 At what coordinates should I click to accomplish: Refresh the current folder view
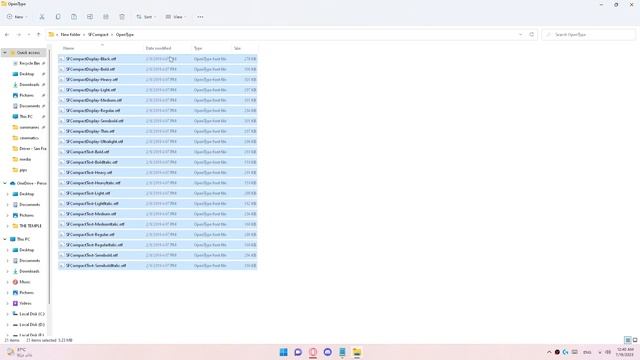[x=531, y=35]
